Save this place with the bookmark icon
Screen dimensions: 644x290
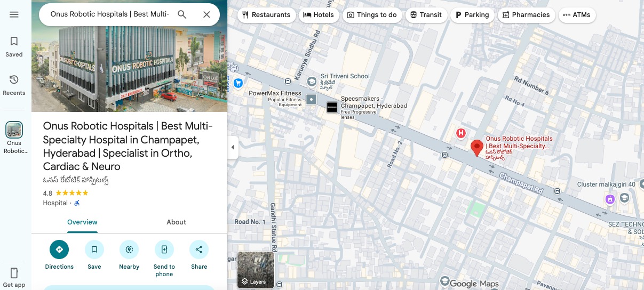click(x=94, y=249)
